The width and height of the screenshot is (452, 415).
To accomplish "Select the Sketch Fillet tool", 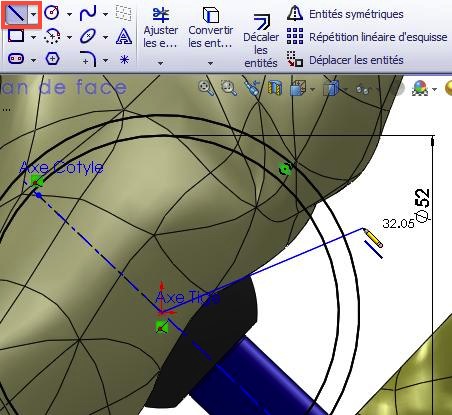I will [88, 59].
